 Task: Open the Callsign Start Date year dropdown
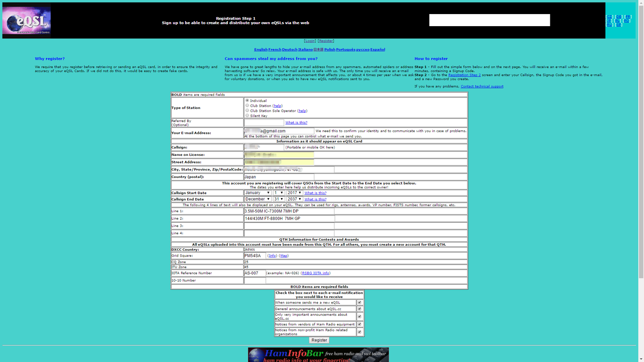pos(294,193)
